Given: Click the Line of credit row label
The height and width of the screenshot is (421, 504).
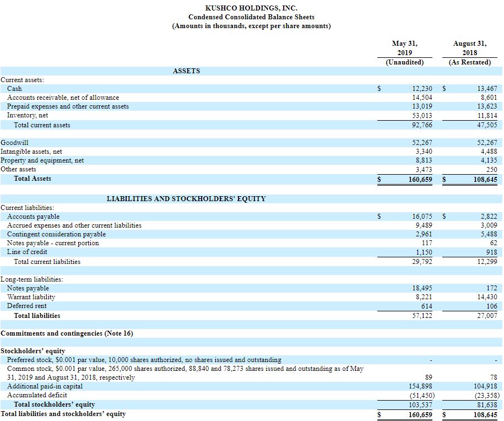Looking at the screenshot, I should pos(27,252).
